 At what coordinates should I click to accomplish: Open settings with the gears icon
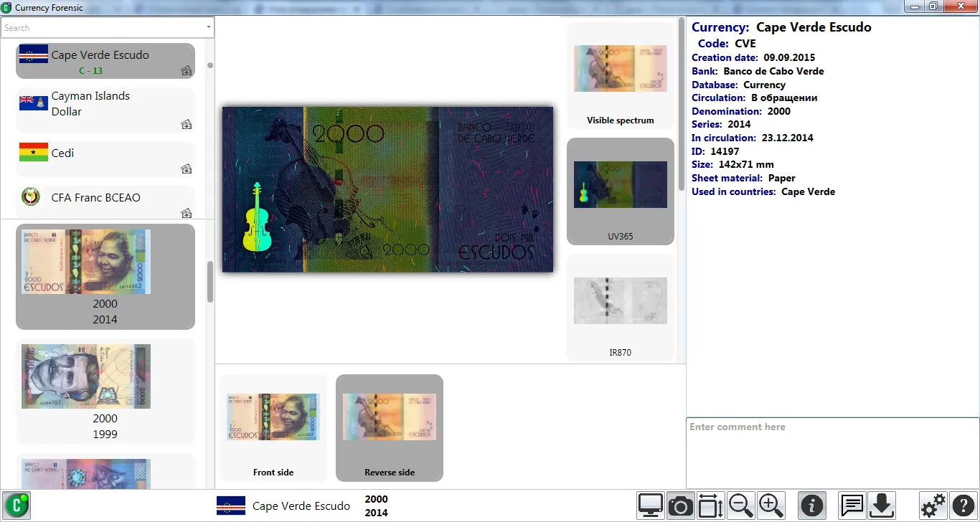933,506
